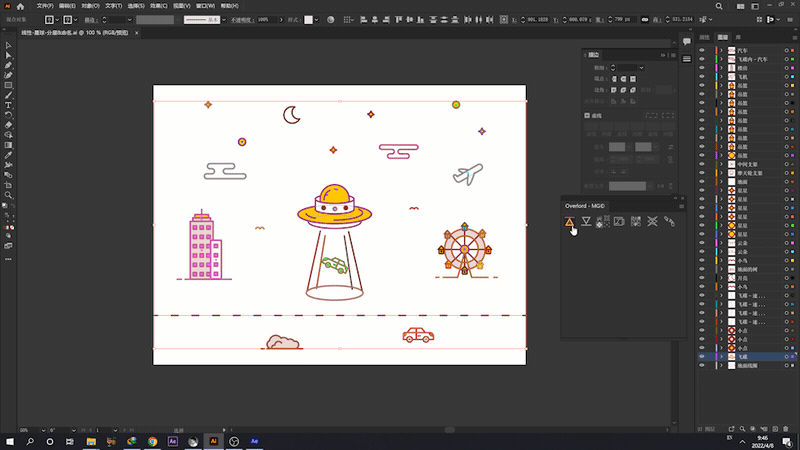
Task: Open the 编辑(E) menu
Action: 67,6
